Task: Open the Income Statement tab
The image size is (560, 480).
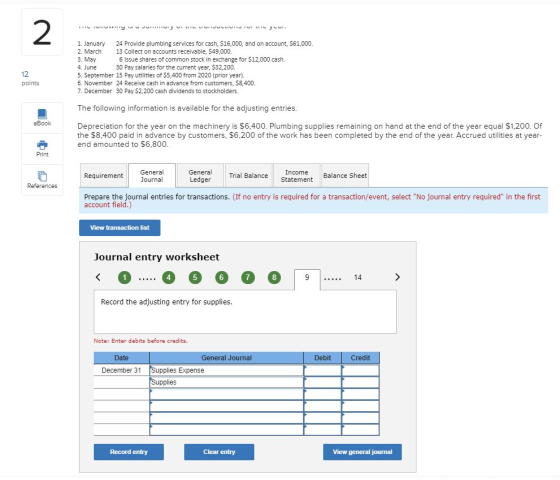Action: (x=297, y=176)
